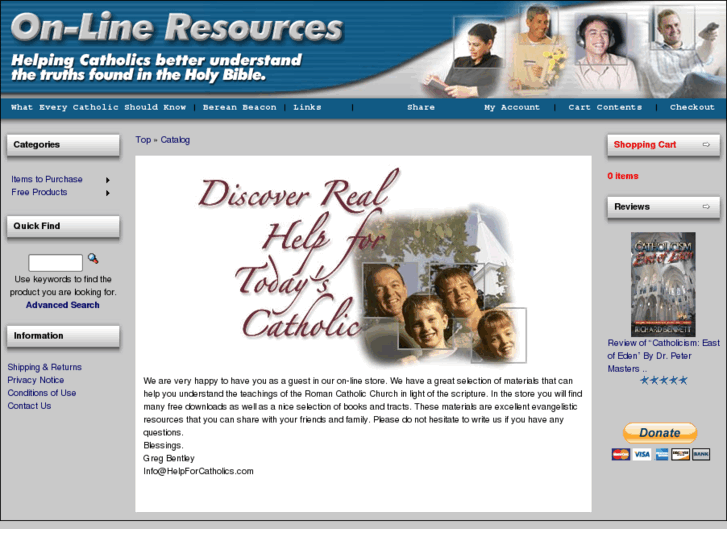Open Conditions of Use page

42,393
